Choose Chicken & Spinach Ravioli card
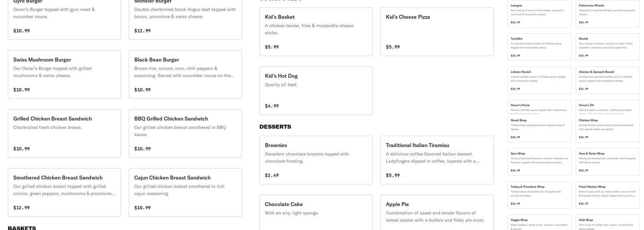Viewport: 644px width, 230px height. point(608,80)
